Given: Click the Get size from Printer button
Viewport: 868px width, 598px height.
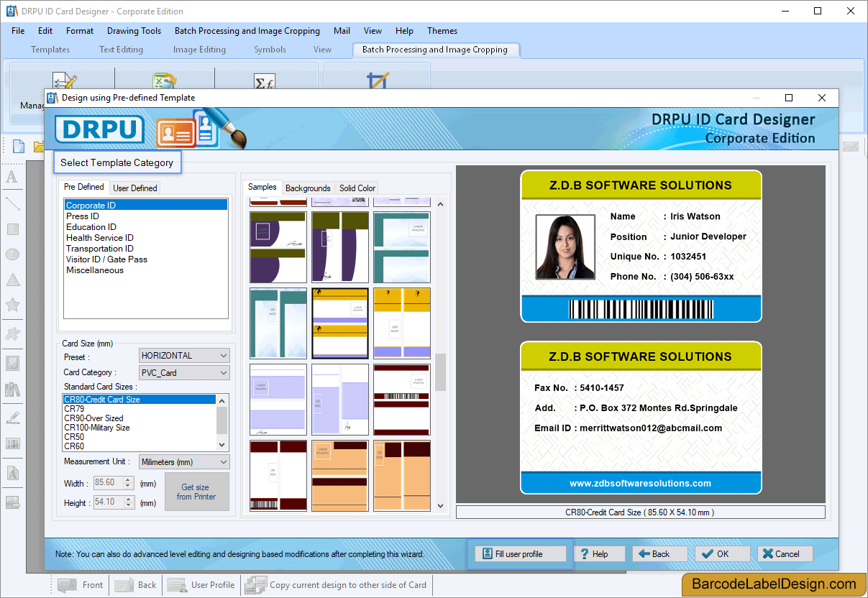Looking at the screenshot, I should pyautogui.click(x=196, y=492).
